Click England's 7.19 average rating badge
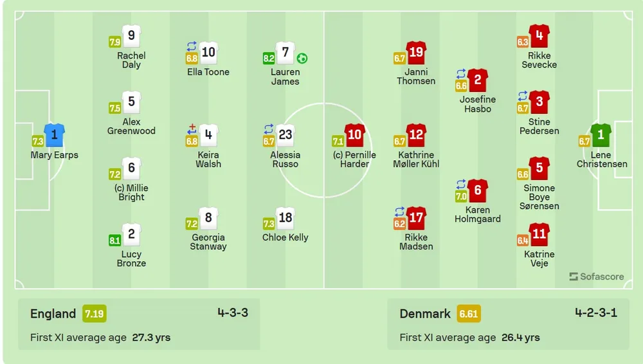 pos(95,314)
